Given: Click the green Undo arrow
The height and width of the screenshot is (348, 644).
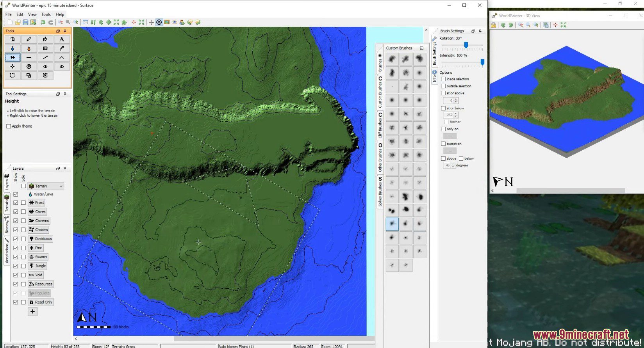Looking at the screenshot, I should click(43, 22).
